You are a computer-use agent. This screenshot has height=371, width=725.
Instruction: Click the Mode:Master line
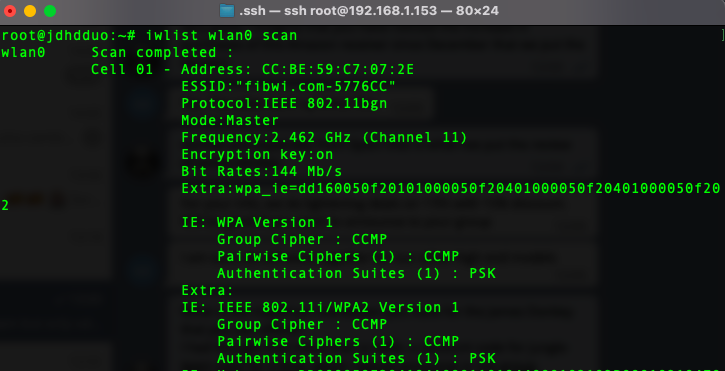click(230, 121)
